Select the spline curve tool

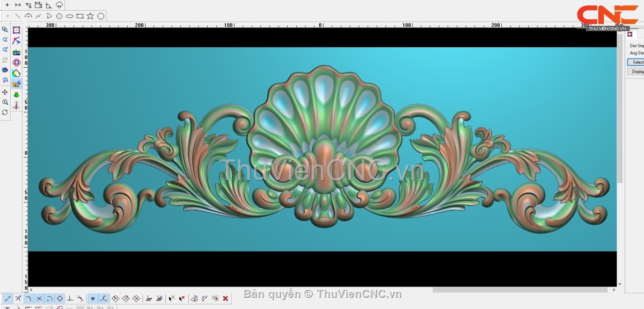[38, 16]
